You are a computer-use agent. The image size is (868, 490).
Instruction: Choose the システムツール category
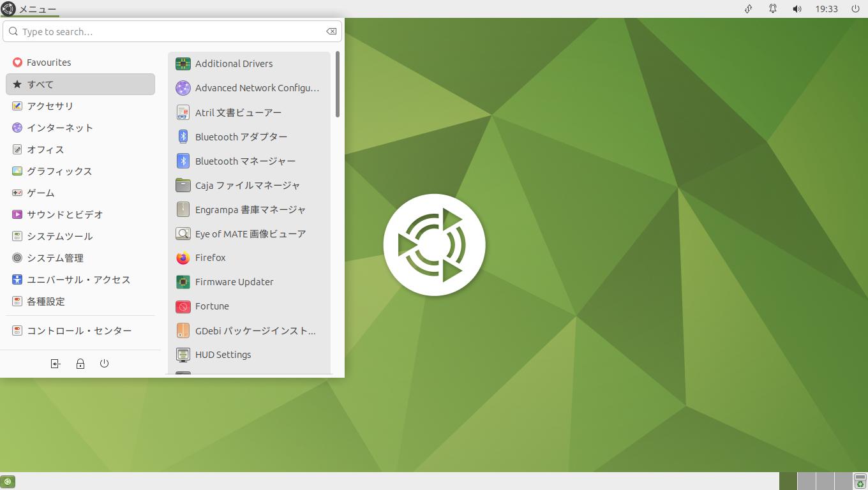pos(59,236)
